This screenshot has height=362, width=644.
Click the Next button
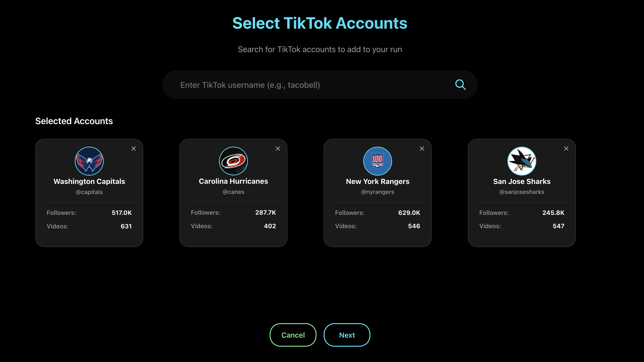pos(347,335)
